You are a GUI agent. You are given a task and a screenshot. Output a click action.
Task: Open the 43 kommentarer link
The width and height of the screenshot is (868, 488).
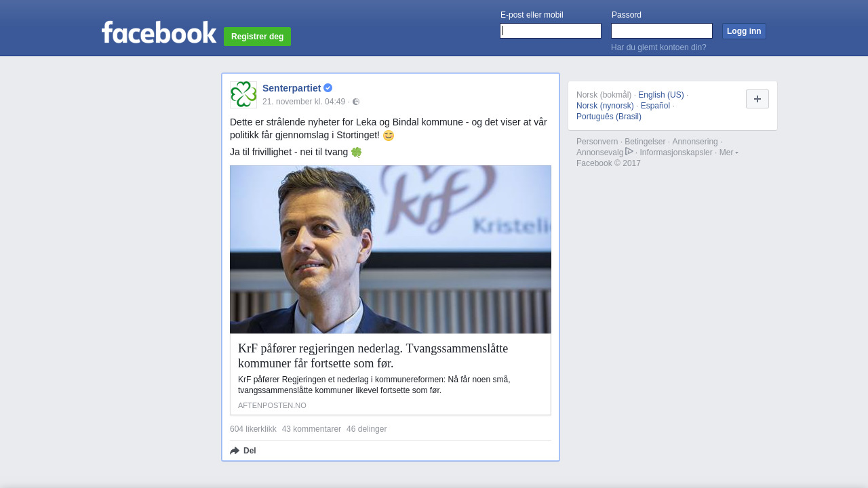point(311,429)
